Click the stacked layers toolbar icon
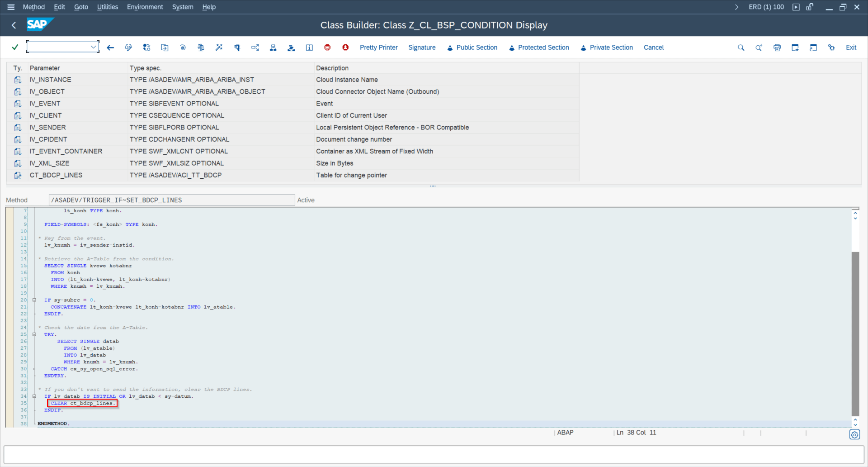The width and height of the screenshot is (868, 467). click(291, 48)
